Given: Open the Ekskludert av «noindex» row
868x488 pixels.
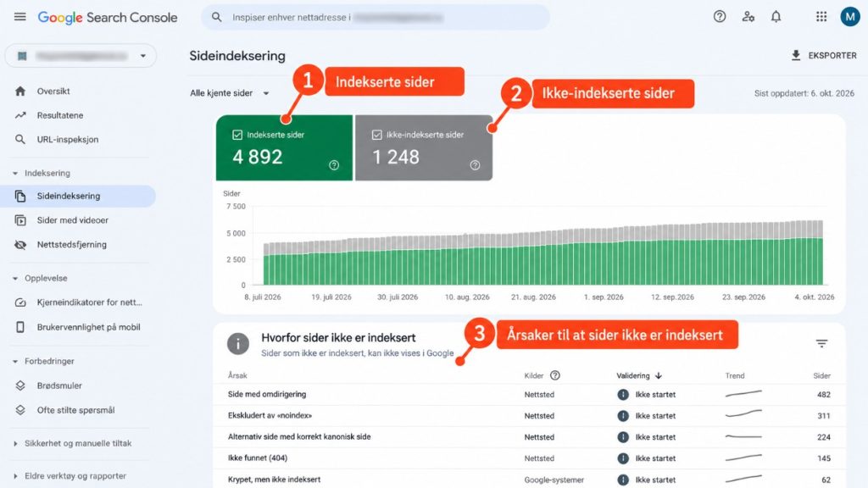Looking at the screenshot, I should point(529,415).
